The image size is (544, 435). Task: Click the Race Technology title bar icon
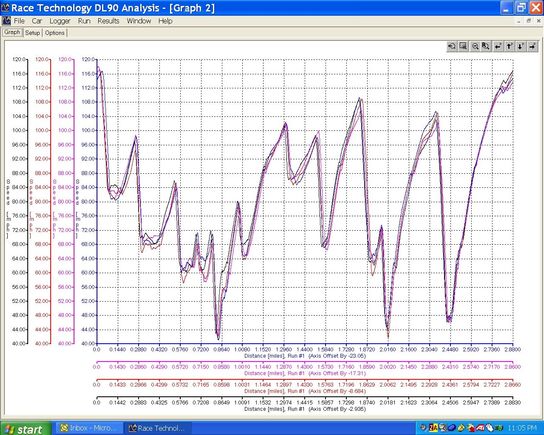[x=5, y=8]
